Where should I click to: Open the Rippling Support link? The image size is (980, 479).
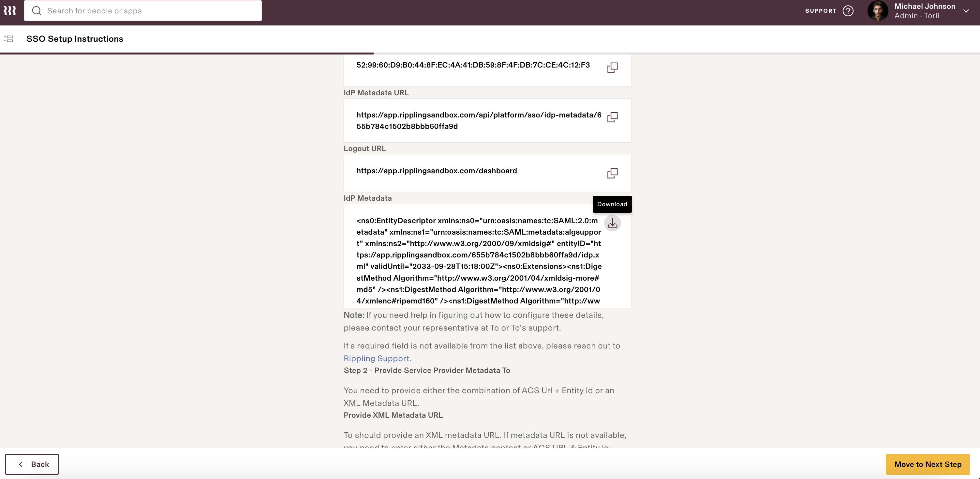[376, 358]
